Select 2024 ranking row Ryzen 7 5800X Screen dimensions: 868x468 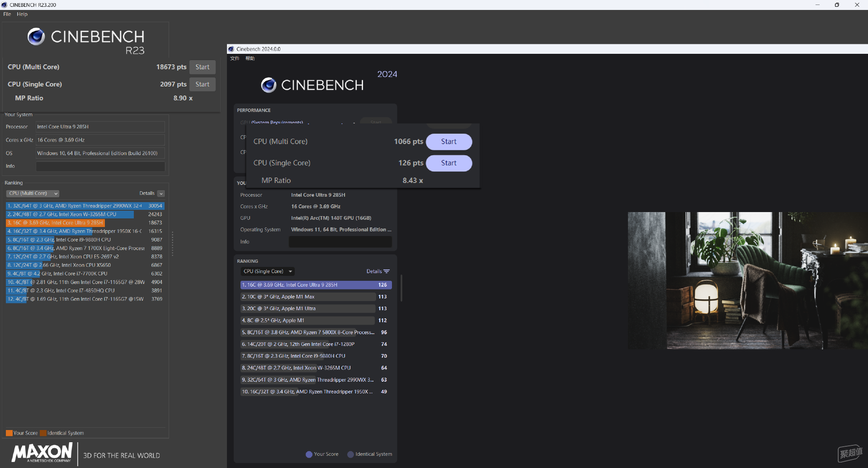point(316,332)
